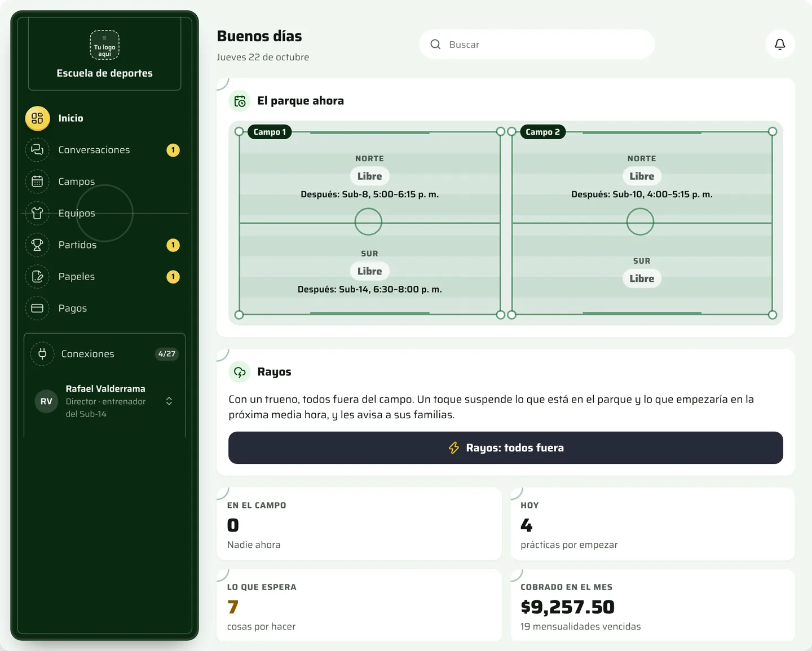Open Conversaciones chat icon
The height and width of the screenshot is (651, 812).
[37, 150]
